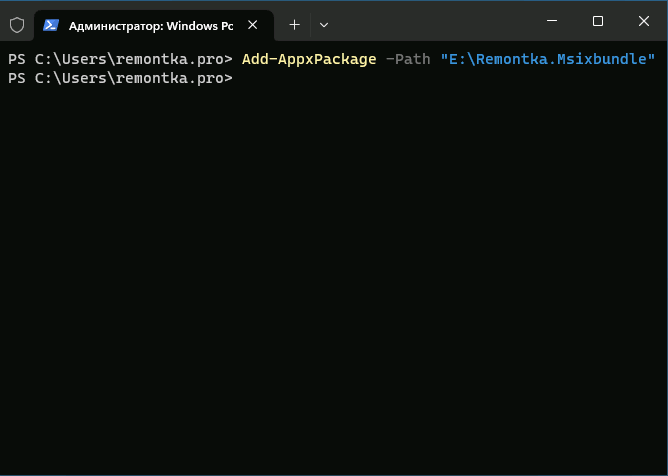The height and width of the screenshot is (476, 668).
Task: Click the empty terminal output area
Action: [334, 280]
